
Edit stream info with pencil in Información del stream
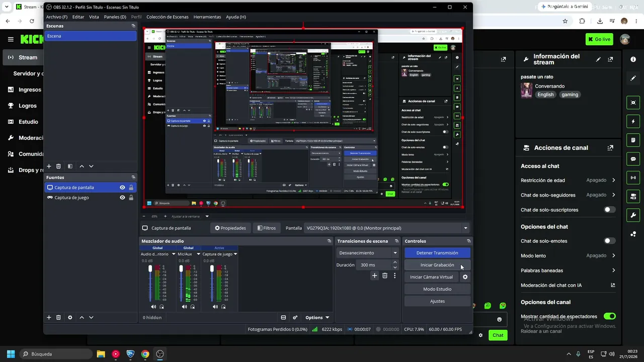(x=598, y=59)
